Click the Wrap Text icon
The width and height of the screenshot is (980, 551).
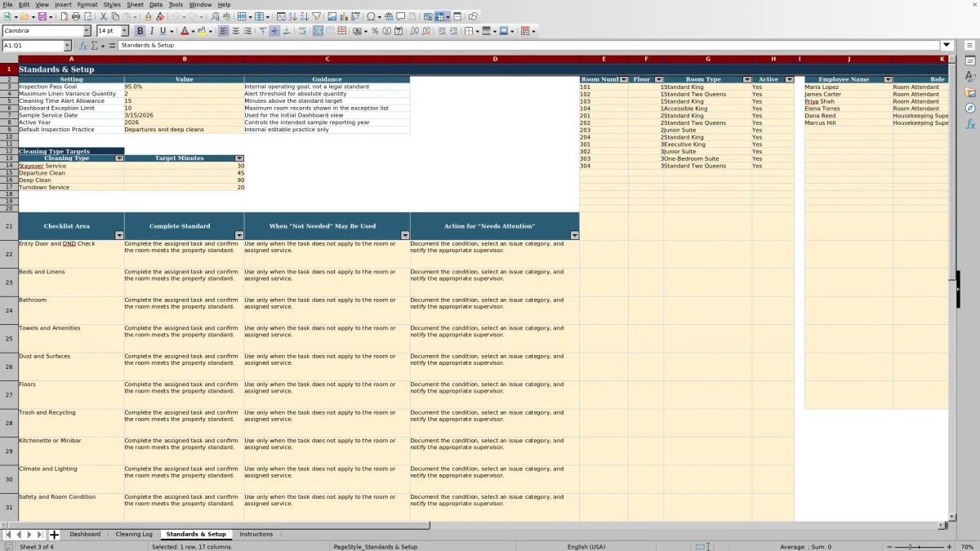point(302,31)
